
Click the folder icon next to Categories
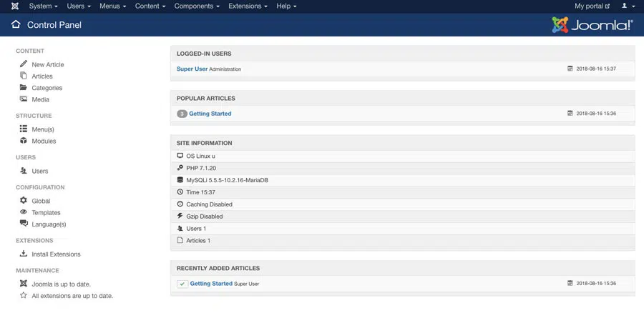click(x=24, y=87)
